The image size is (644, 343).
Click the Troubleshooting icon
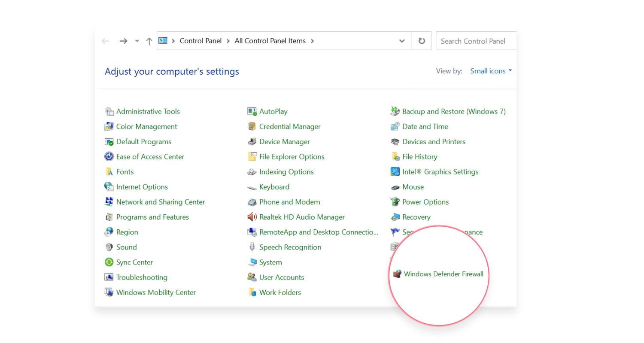pos(109,277)
